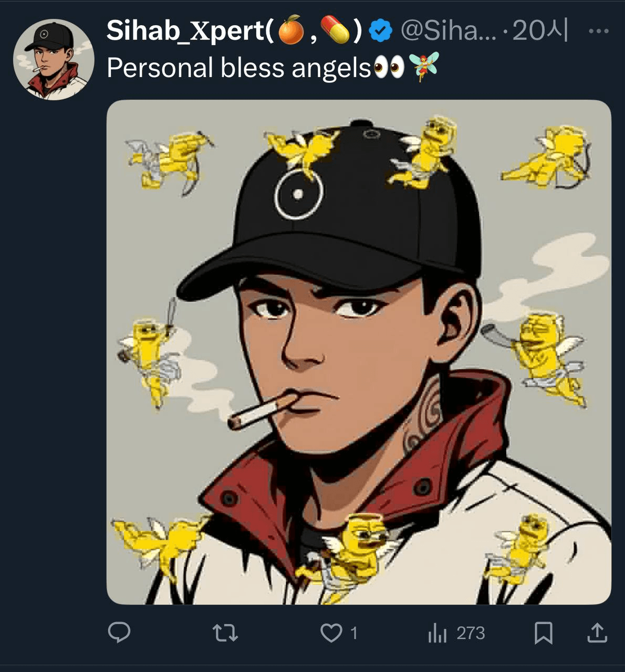Click the like count showing 1
The image size is (625, 672).
click(354, 633)
